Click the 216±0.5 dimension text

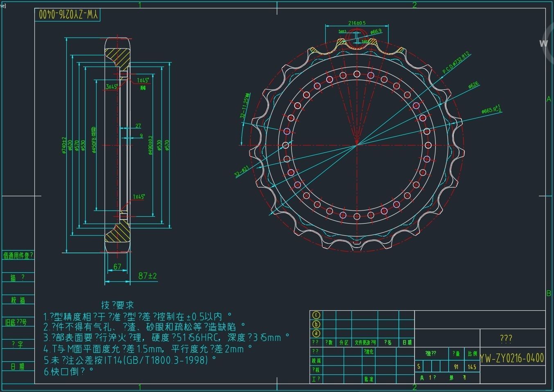point(357,23)
